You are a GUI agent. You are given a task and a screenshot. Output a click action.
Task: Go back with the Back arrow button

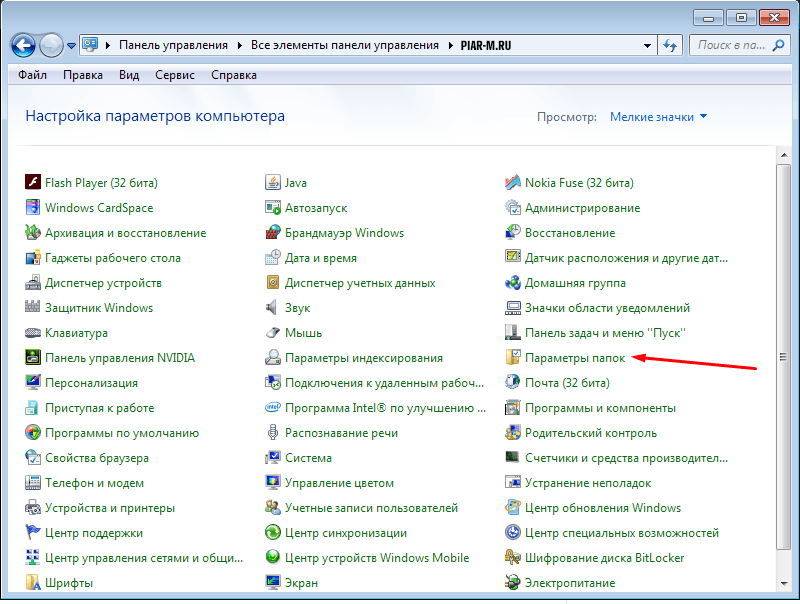(x=23, y=46)
